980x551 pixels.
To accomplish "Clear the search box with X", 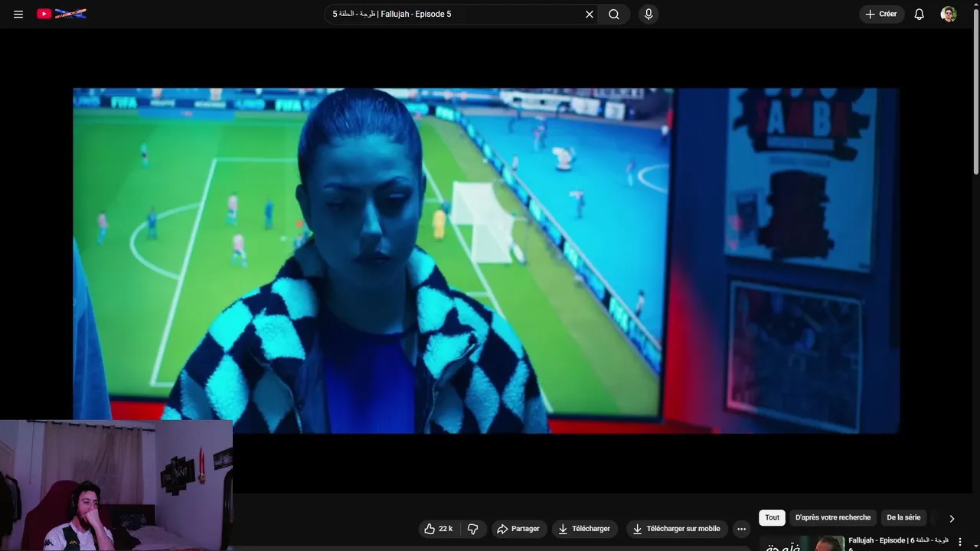I will (x=590, y=14).
